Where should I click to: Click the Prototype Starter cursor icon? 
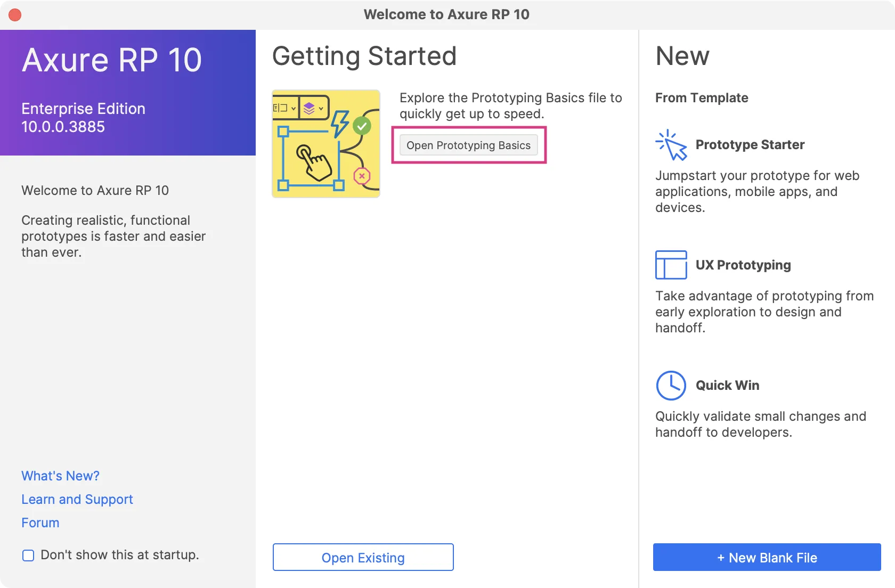tap(671, 145)
